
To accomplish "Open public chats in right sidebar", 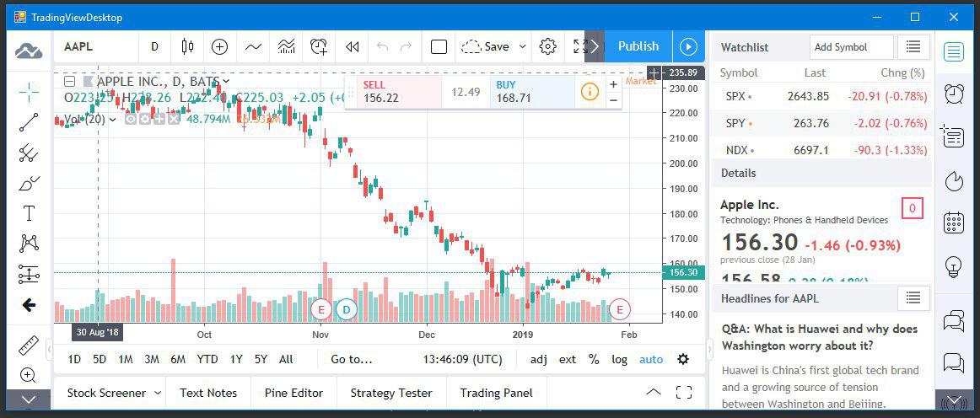I will click(955, 323).
